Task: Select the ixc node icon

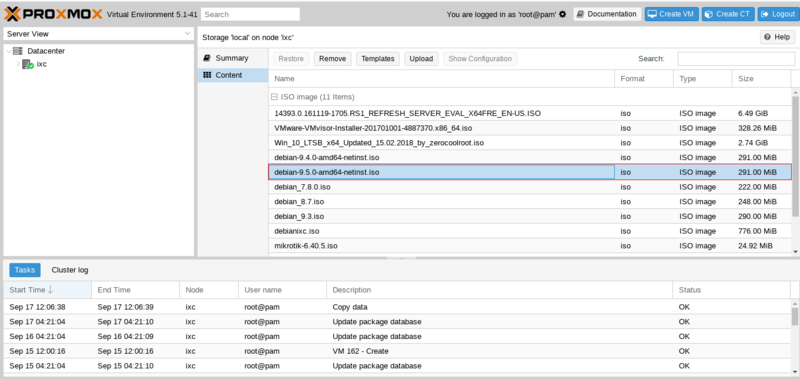Action: [x=28, y=64]
